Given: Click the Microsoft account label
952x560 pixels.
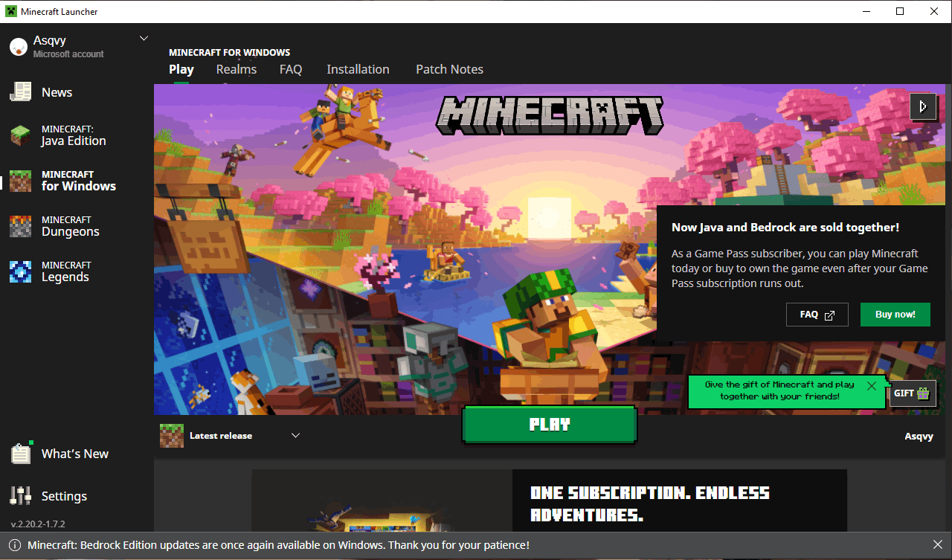Looking at the screenshot, I should coord(68,54).
